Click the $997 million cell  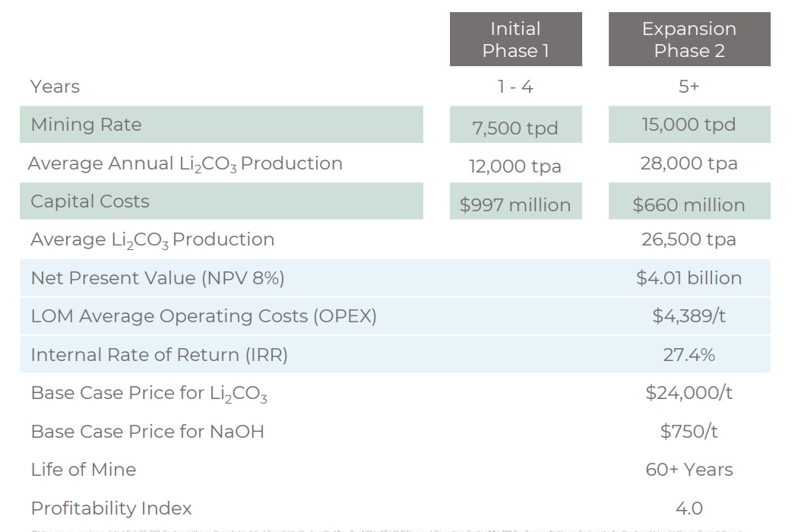tap(515, 204)
